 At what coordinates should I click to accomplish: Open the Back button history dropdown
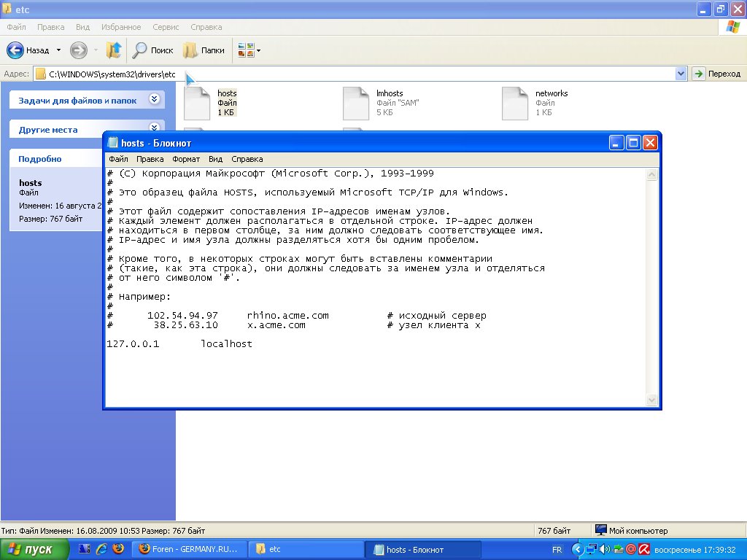58,50
